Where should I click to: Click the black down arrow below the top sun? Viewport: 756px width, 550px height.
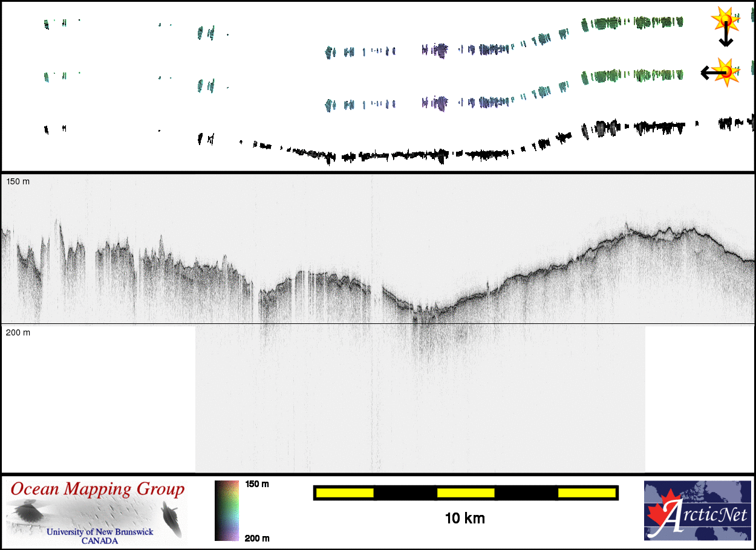tap(726, 37)
